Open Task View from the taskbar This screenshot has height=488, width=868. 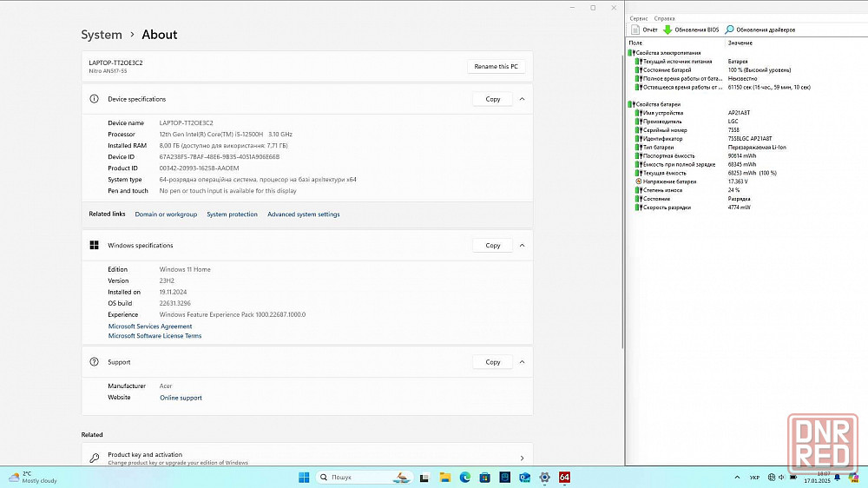(424, 478)
